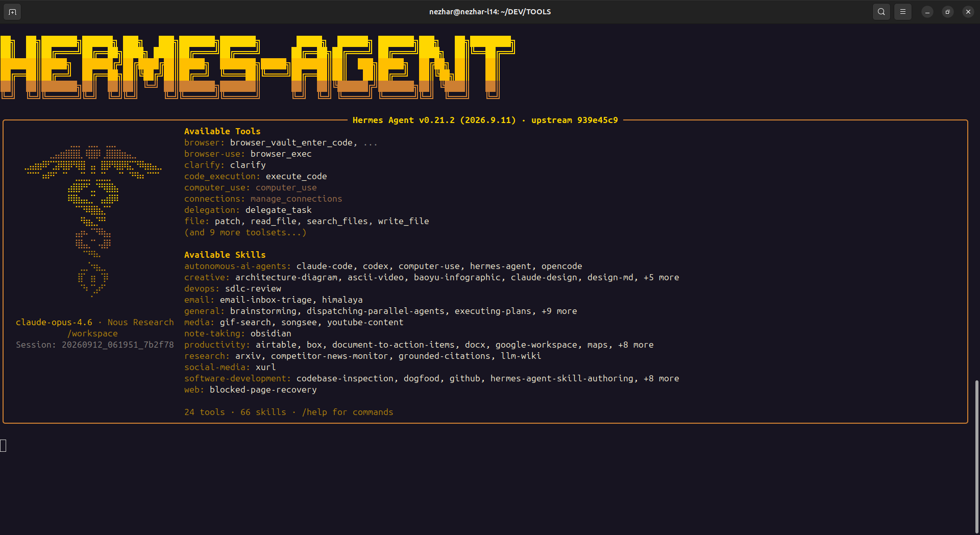Click airtable skill
The width and height of the screenshot is (980, 535).
click(x=276, y=345)
